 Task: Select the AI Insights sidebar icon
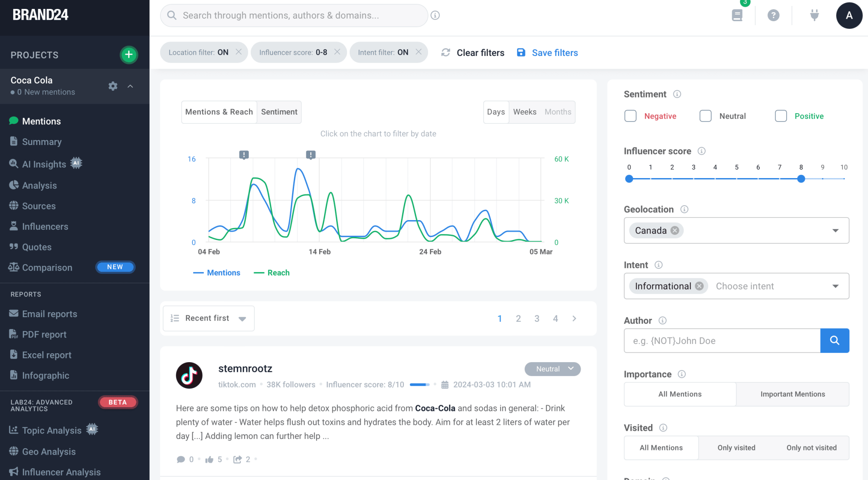[x=14, y=164]
